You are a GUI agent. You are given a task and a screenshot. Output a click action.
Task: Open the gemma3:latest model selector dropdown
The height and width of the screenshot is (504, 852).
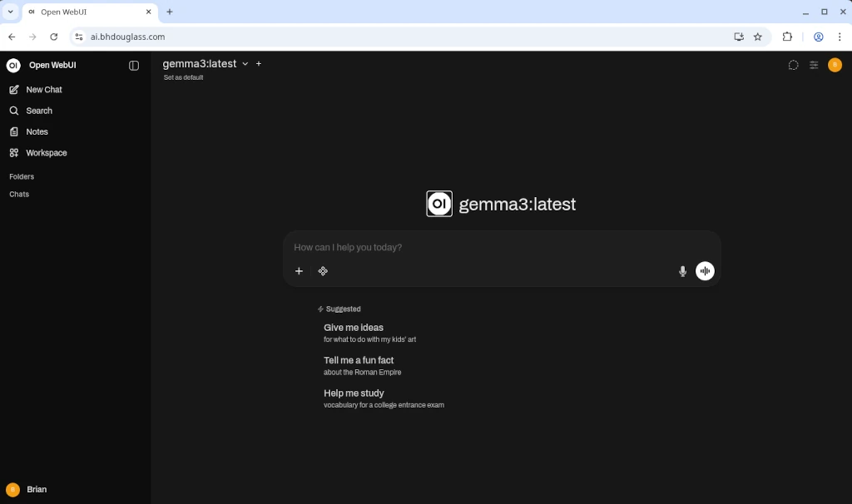click(206, 63)
